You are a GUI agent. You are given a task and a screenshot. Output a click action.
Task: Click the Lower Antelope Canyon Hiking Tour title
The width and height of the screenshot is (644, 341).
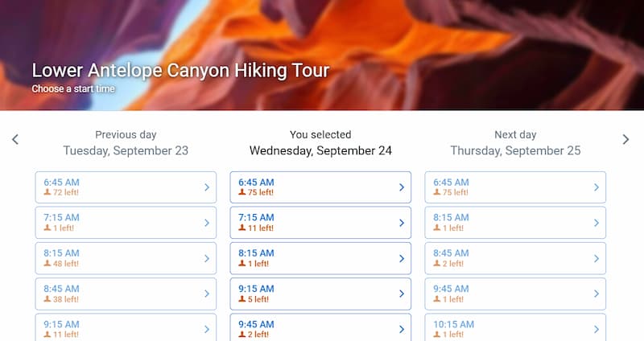tap(180, 70)
